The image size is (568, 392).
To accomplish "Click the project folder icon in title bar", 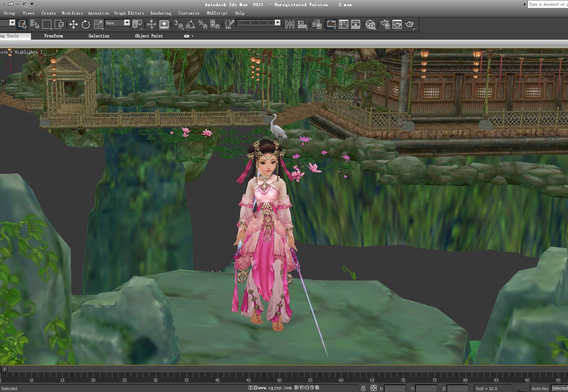I will pos(24,4).
